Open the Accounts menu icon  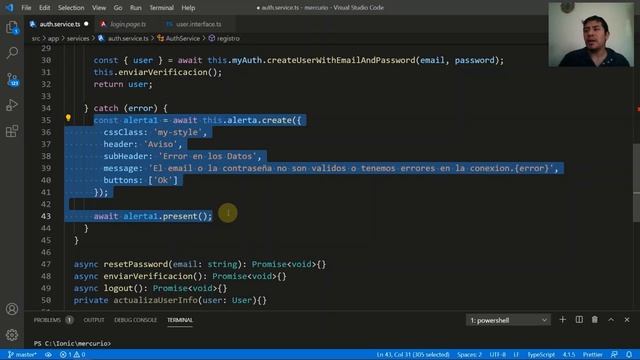click(x=12, y=309)
